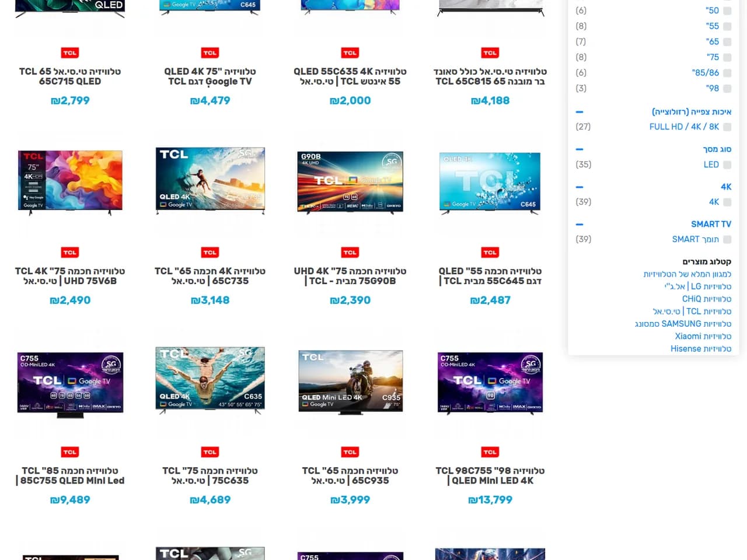The width and height of the screenshot is (747, 560).
Task: Click the TCL badge above the 65C815 title
Action: [x=490, y=53]
